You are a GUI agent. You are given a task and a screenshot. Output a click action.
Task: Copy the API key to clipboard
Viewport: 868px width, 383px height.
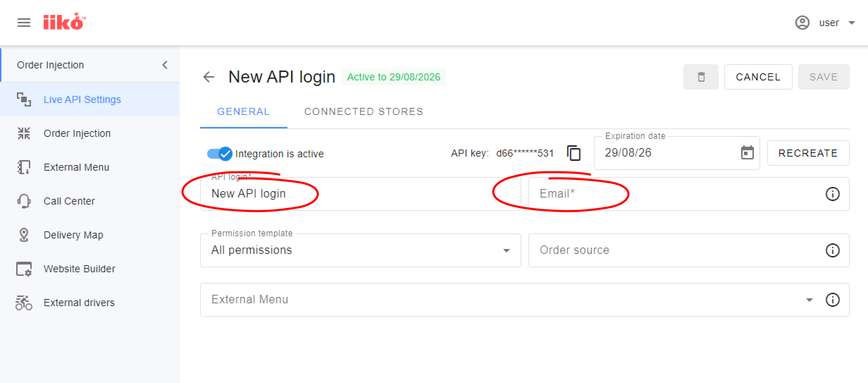point(574,153)
